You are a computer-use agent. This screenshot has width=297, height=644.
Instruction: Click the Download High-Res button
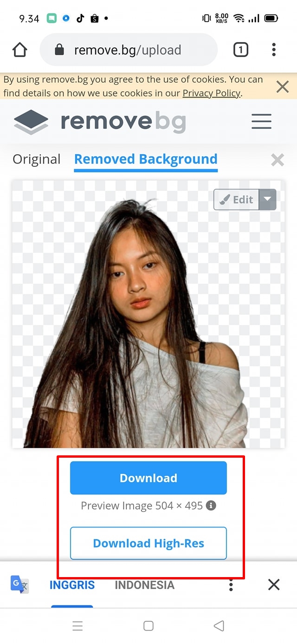tap(148, 543)
